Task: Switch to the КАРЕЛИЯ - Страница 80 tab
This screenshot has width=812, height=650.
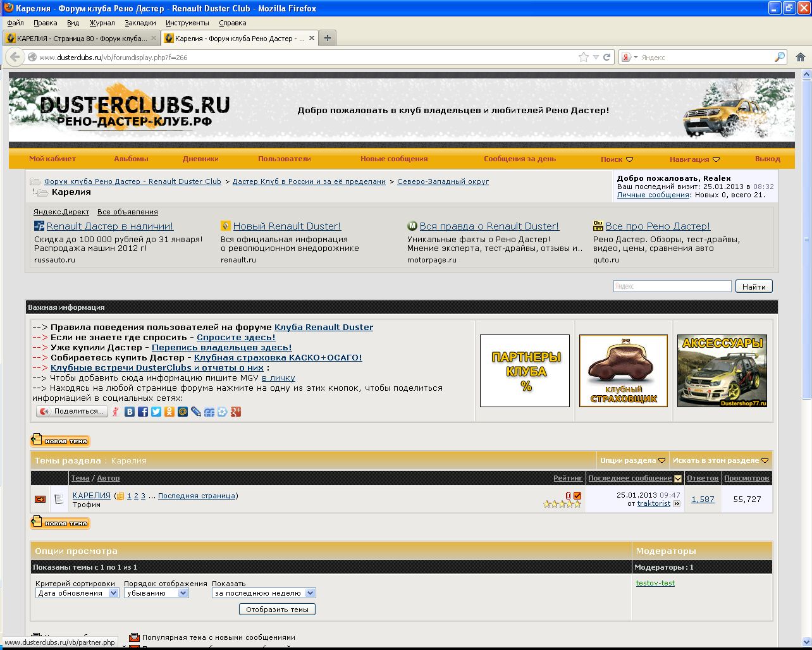Action: click(81, 38)
